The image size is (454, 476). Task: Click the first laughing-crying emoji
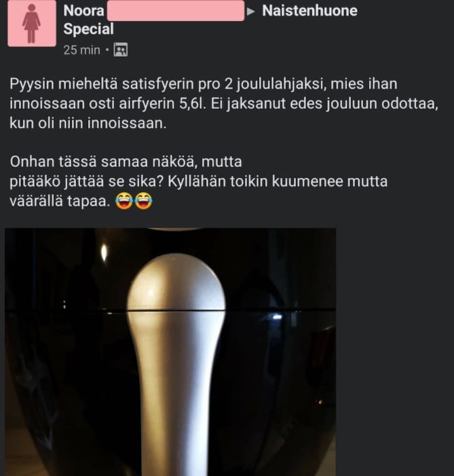124,201
